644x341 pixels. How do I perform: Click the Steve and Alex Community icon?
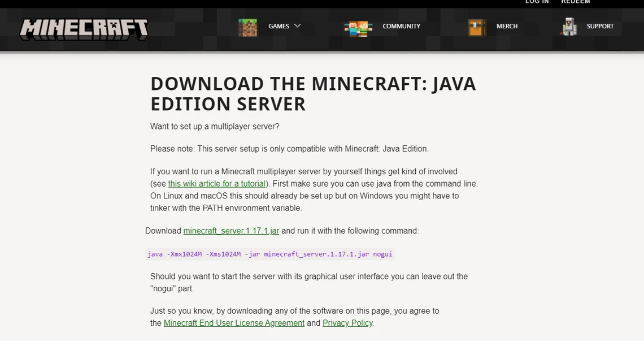(x=358, y=29)
